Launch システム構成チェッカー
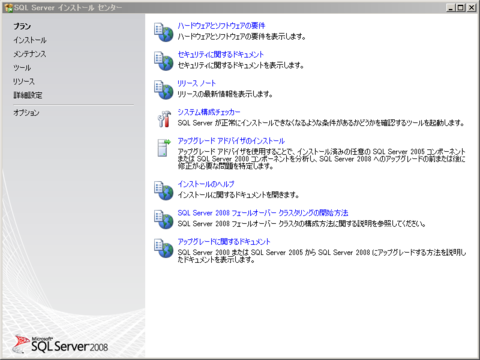 click(x=209, y=112)
